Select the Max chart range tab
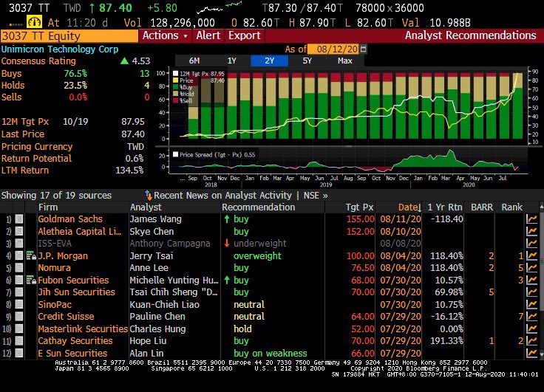This screenshot has width=544, height=392. coord(345,61)
